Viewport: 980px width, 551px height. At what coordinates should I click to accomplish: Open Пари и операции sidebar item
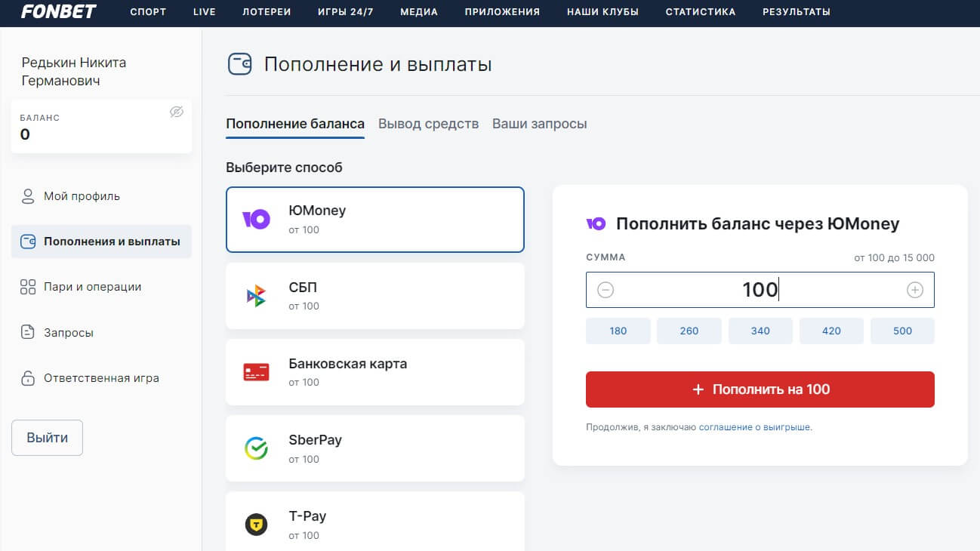(x=101, y=287)
